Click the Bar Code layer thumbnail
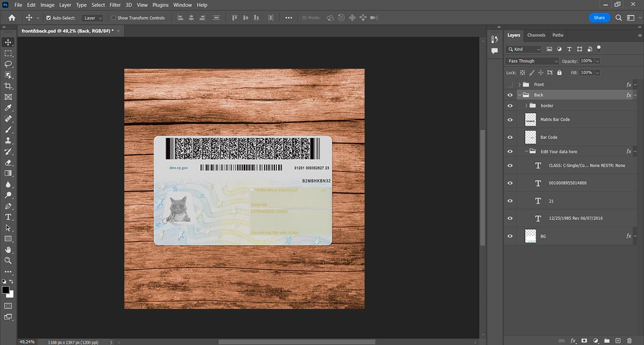 click(x=531, y=137)
